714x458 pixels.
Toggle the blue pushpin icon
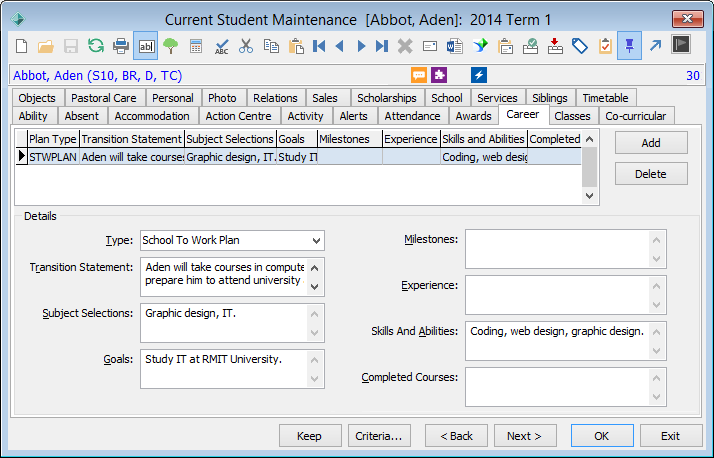tap(629, 46)
